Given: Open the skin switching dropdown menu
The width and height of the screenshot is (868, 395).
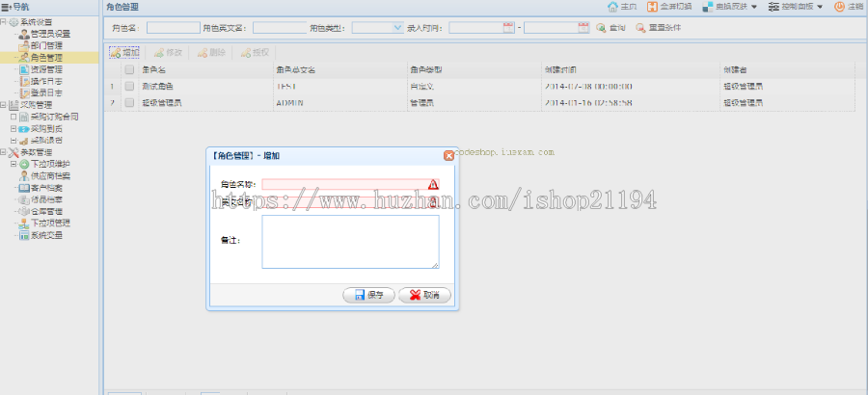Looking at the screenshot, I should (x=730, y=7).
